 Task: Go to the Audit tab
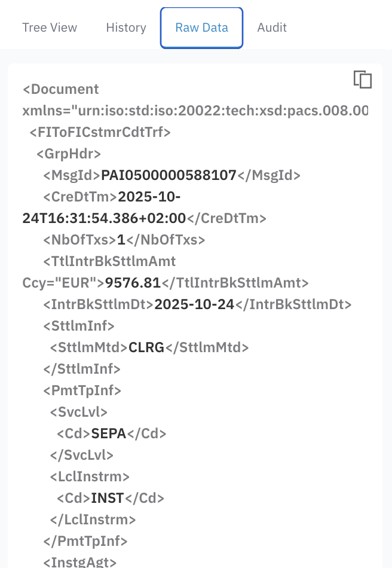click(272, 28)
